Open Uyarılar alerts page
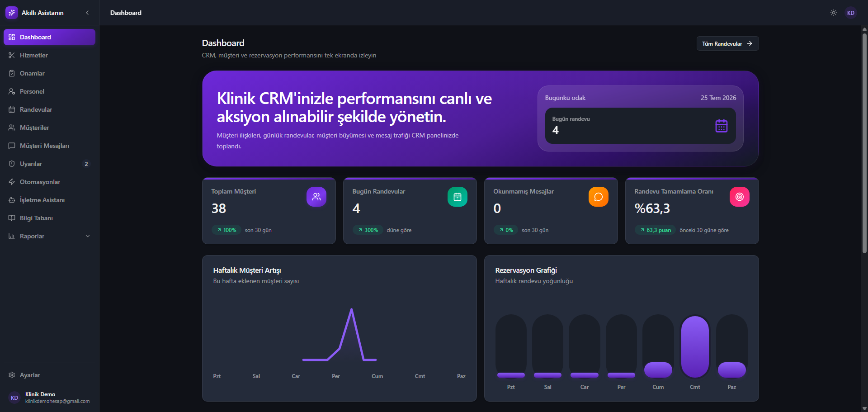Screen dimensions: 868x412 point(49,164)
